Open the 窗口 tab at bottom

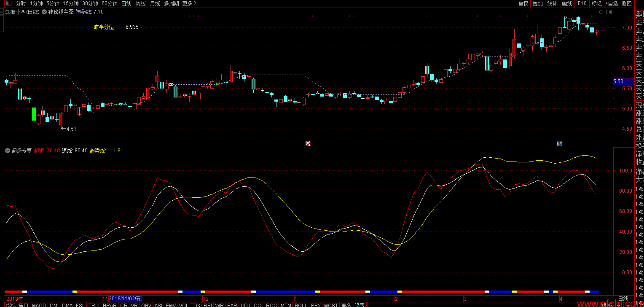click(x=23, y=305)
